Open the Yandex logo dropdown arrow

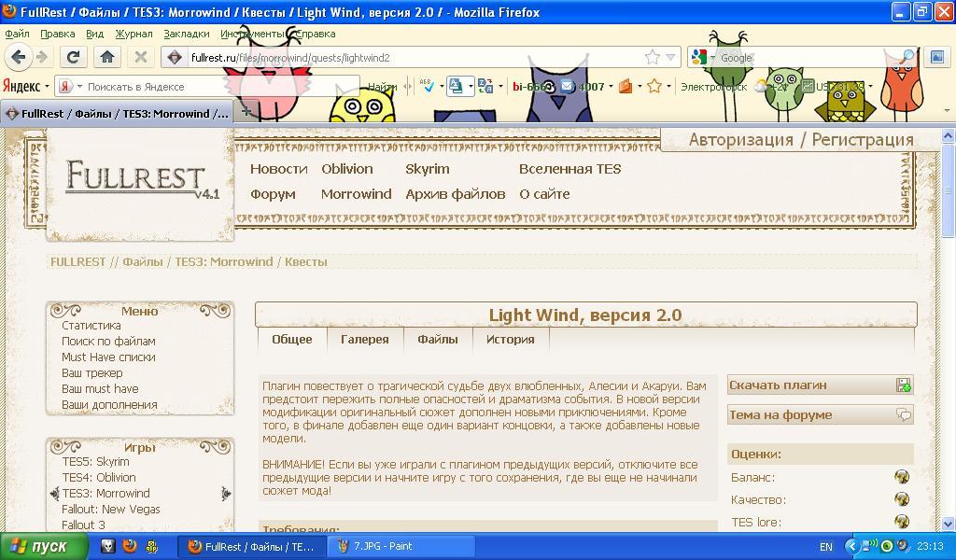pyautogui.click(x=47, y=87)
